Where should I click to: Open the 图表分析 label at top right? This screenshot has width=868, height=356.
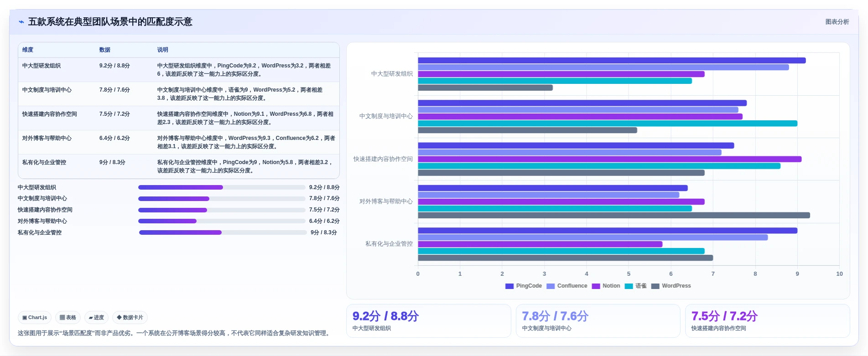pos(837,22)
